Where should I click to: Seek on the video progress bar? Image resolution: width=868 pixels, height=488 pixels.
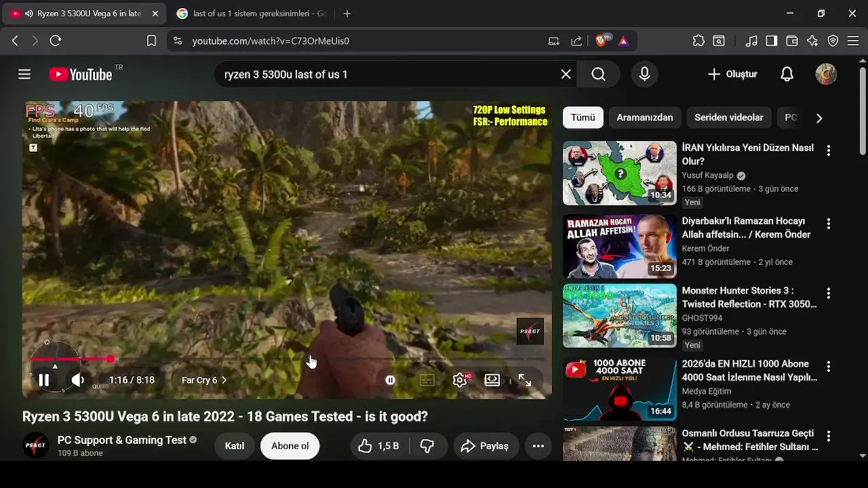click(288, 359)
